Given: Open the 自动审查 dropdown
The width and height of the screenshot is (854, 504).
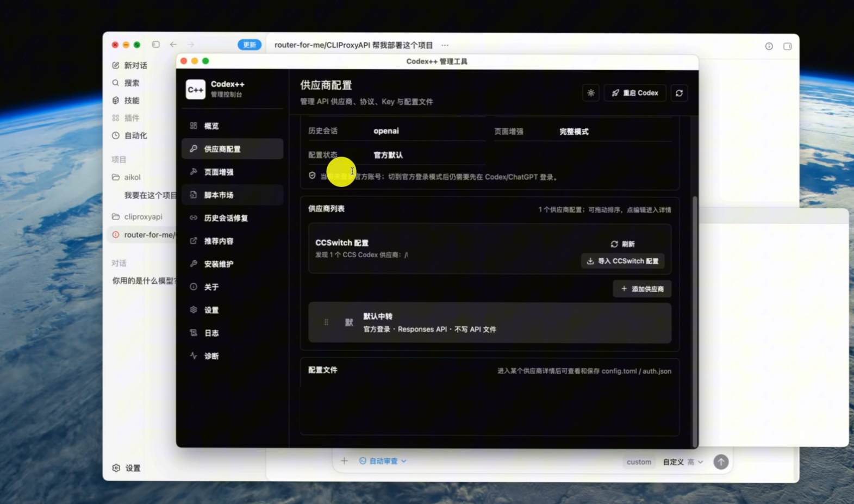Looking at the screenshot, I should tap(383, 461).
